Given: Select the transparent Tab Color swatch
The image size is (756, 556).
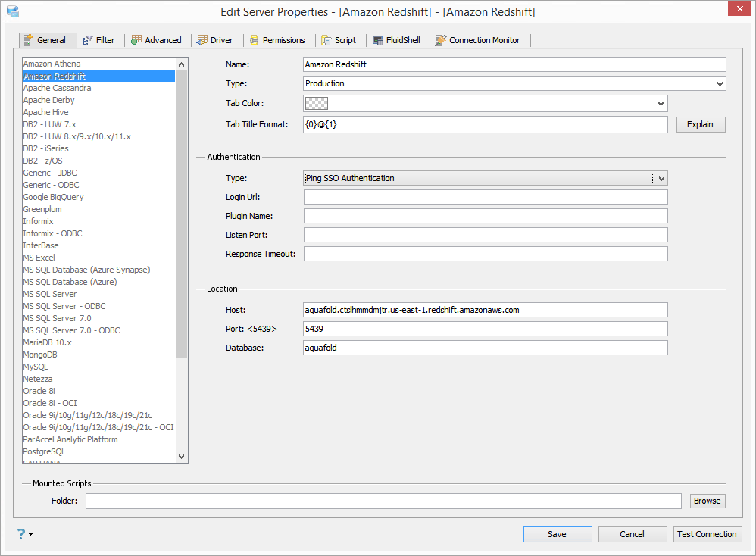Looking at the screenshot, I should pyautogui.click(x=317, y=103).
